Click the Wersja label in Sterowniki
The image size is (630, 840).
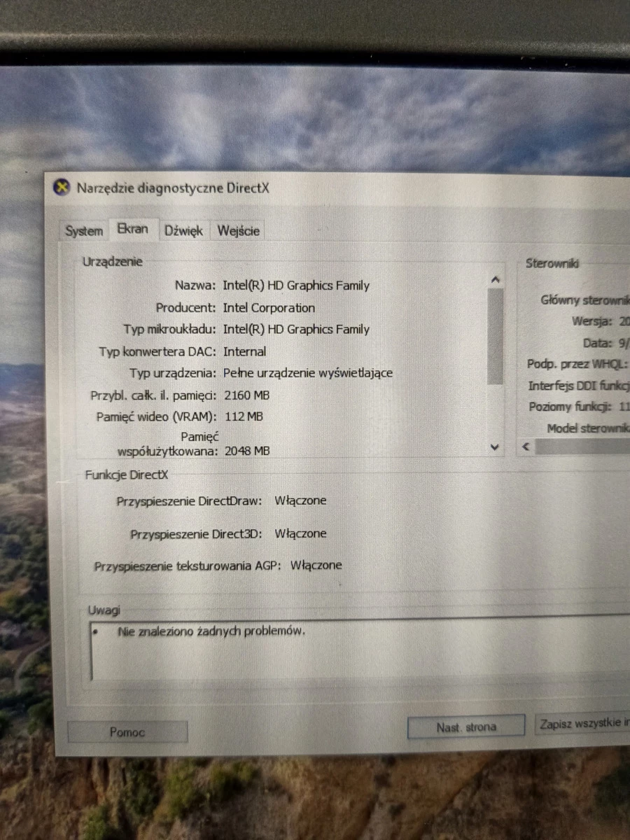592,322
